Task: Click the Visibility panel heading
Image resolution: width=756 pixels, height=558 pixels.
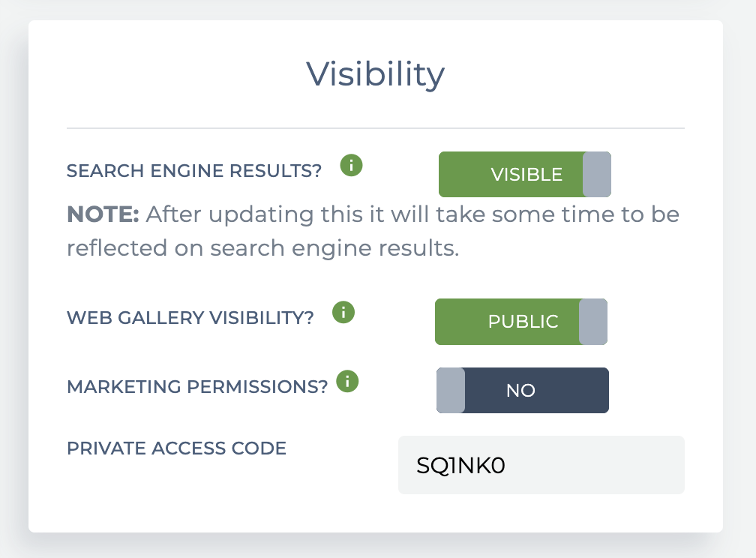Action: tap(376, 74)
